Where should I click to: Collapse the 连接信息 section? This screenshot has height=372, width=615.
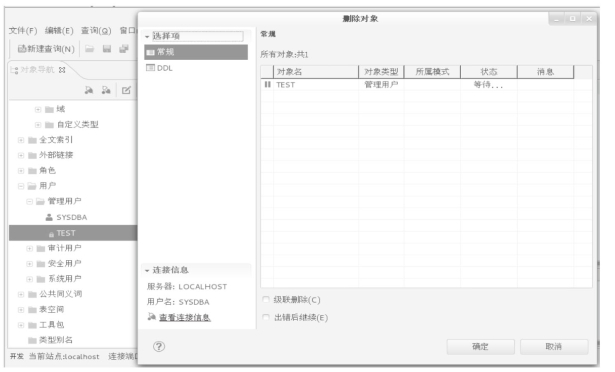point(147,270)
